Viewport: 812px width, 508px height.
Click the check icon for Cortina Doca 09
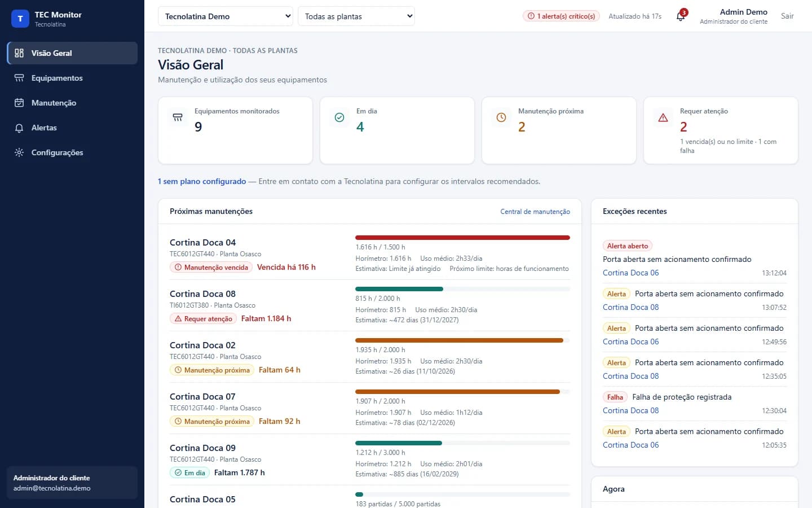tap(178, 473)
